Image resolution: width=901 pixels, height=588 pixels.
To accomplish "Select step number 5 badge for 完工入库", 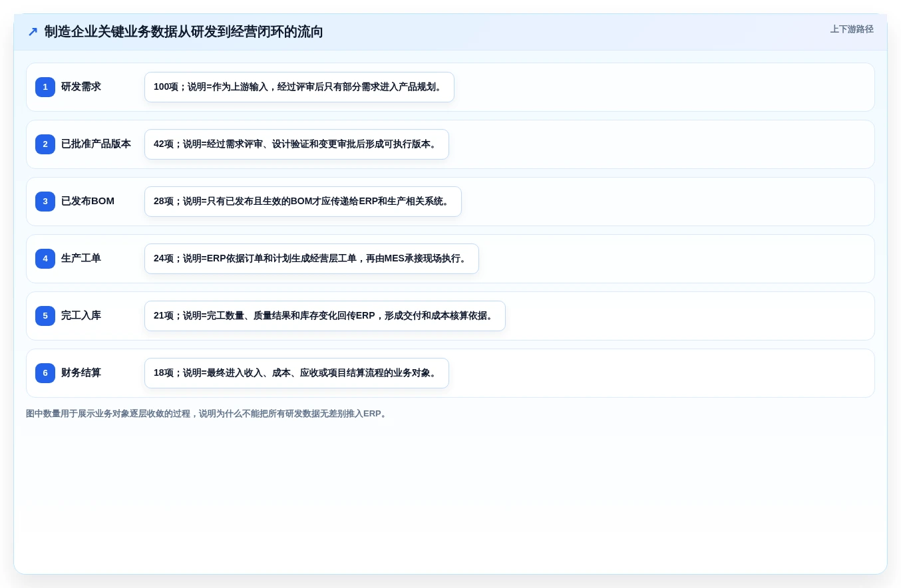I will [x=45, y=316].
